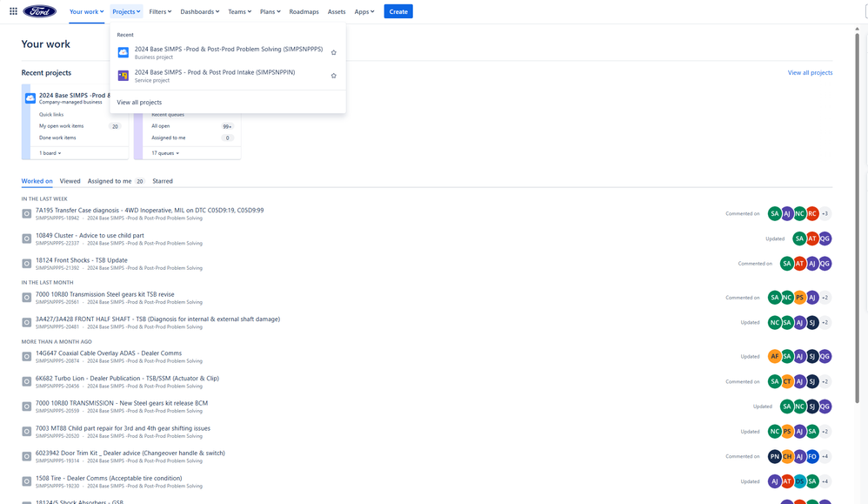Click issue type icon for 6K682 Turbo Lion
868x504 pixels.
tap(27, 381)
